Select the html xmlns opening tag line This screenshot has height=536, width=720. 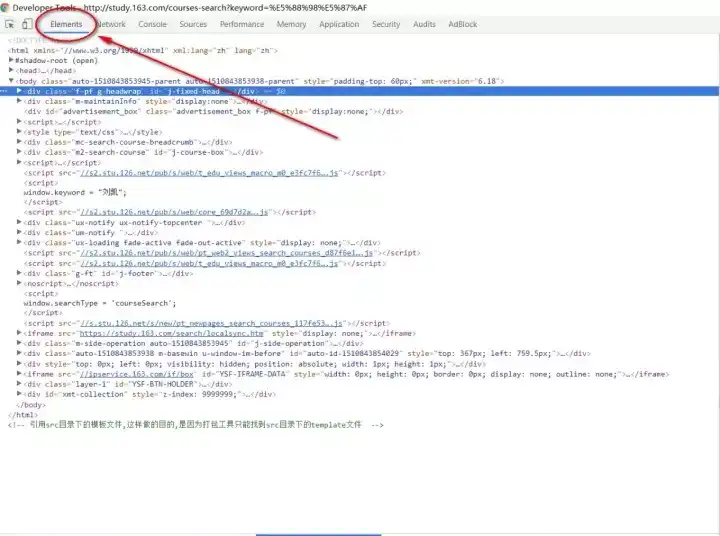(x=143, y=51)
